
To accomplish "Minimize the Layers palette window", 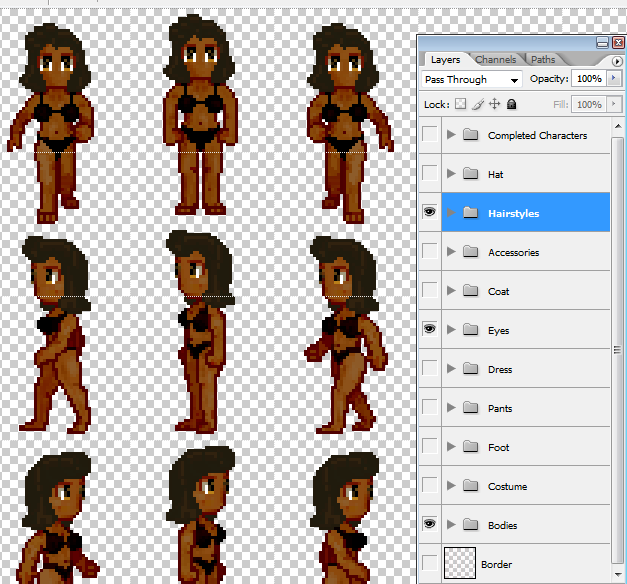I will [602, 42].
